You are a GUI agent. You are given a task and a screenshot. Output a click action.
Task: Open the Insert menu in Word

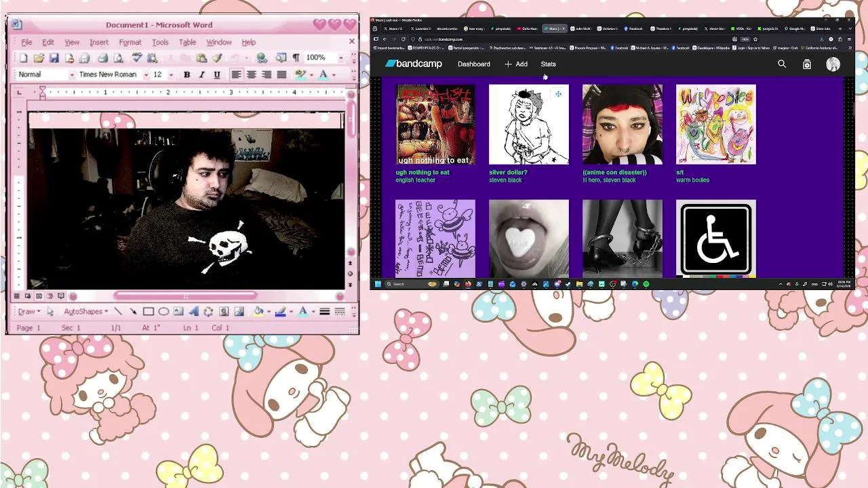coord(99,42)
